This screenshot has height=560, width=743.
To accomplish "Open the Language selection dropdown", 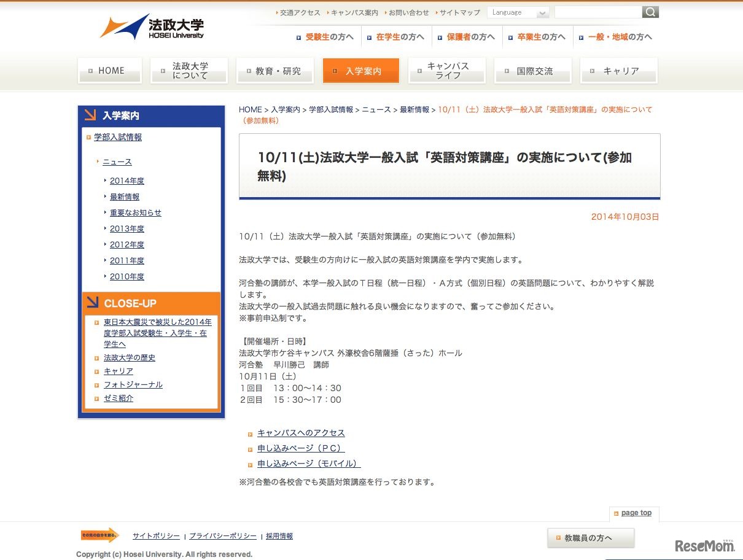I will [x=518, y=12].
